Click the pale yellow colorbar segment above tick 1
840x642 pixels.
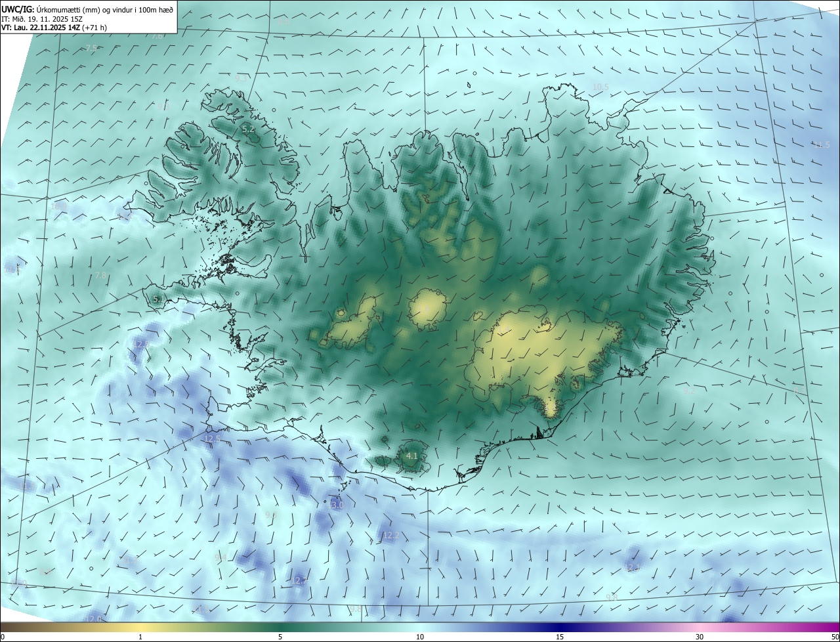click(140, 627)
